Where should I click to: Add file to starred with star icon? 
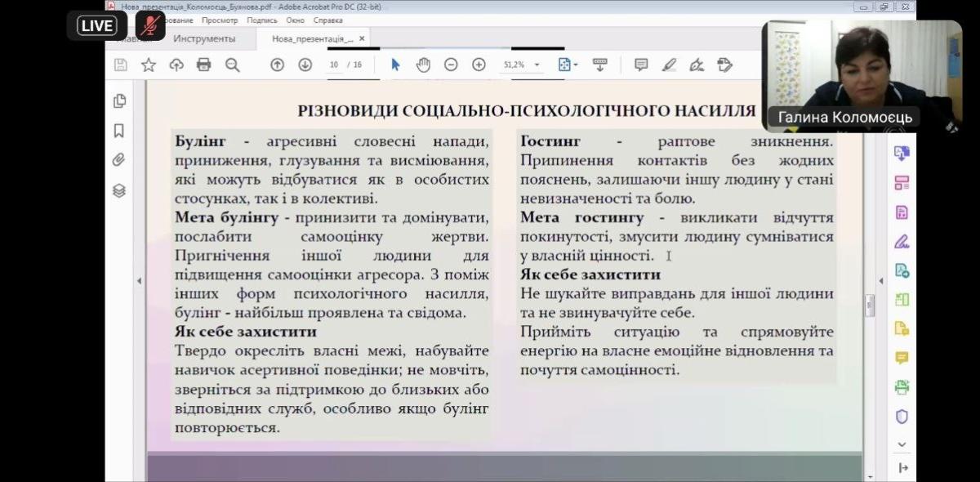[x=149, y=65]
